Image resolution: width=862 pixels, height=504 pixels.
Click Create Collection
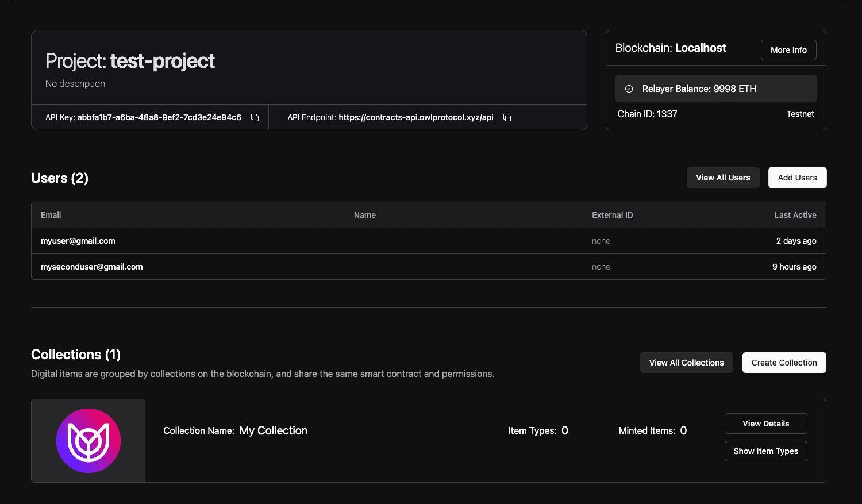tap(784, 363)
